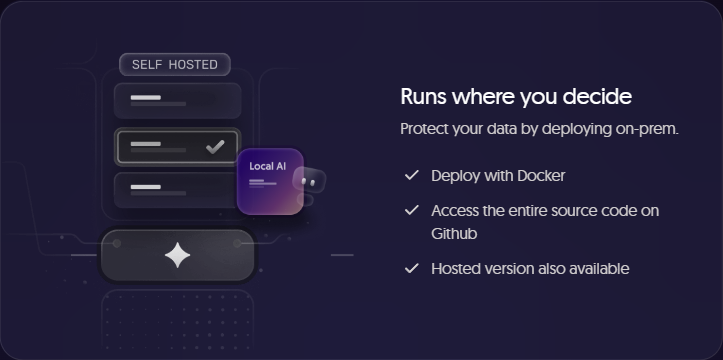Click the "Local AI" label text
723x360 pixels.
[267, 166]
